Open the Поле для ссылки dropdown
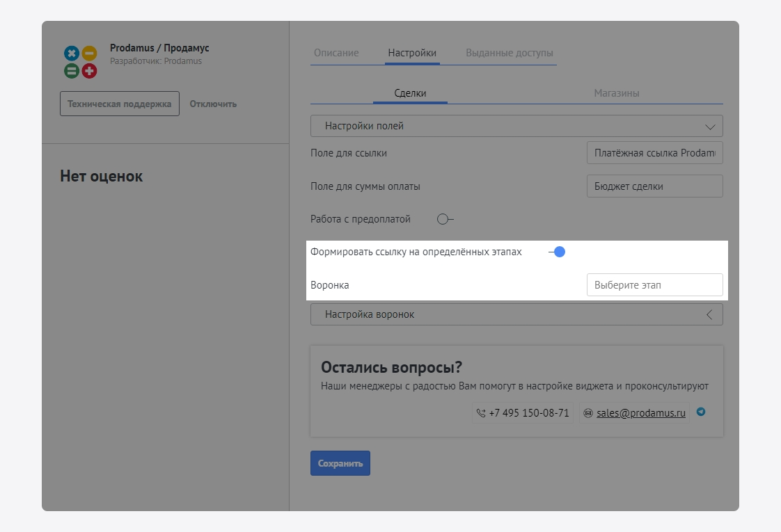781x532 pixels. (x=654, y=153)
